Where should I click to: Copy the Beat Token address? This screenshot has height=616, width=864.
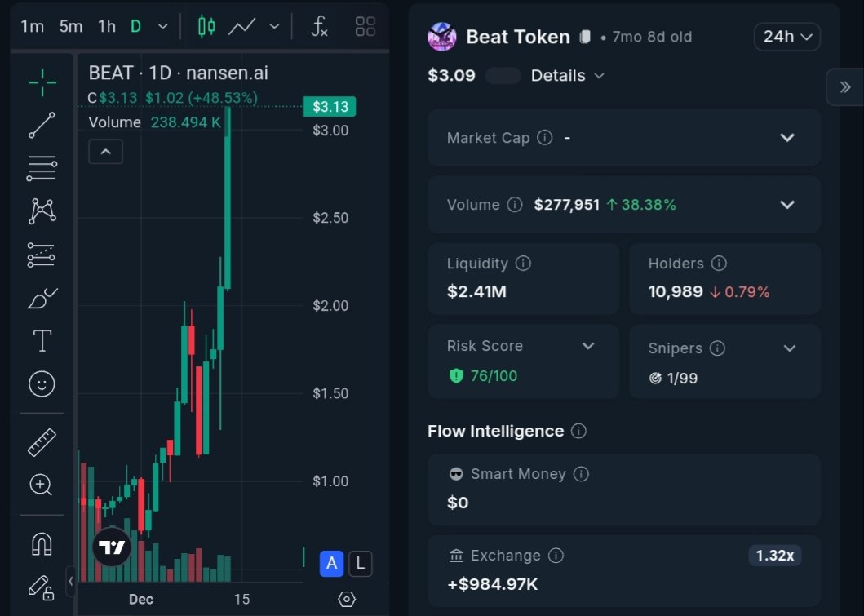[585, 38]
